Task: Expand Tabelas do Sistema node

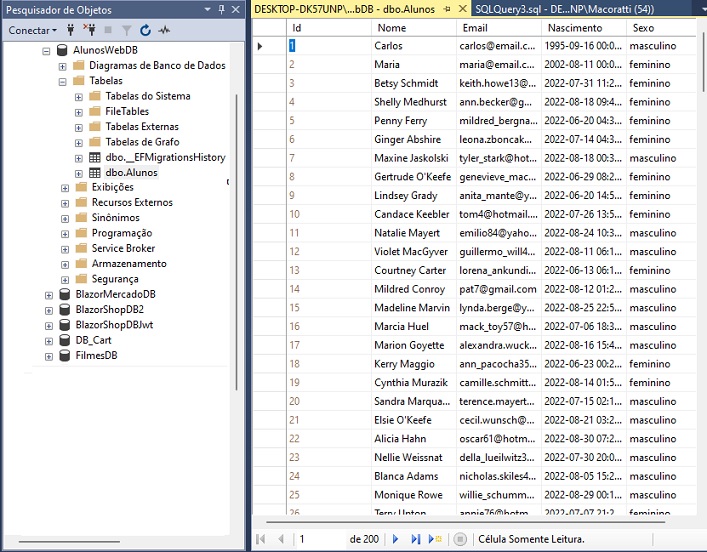Action: pyautogui.click(x=78, y=97)
